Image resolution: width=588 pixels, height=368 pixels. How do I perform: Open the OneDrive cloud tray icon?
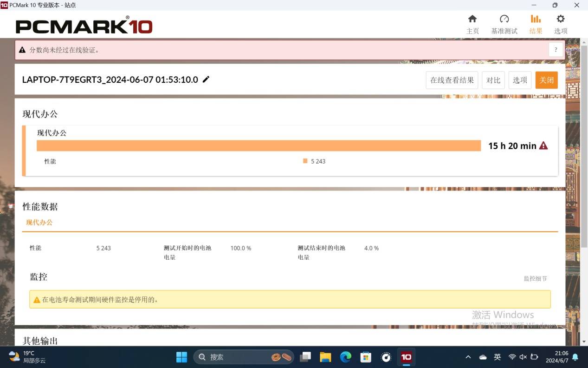point(483,357)
